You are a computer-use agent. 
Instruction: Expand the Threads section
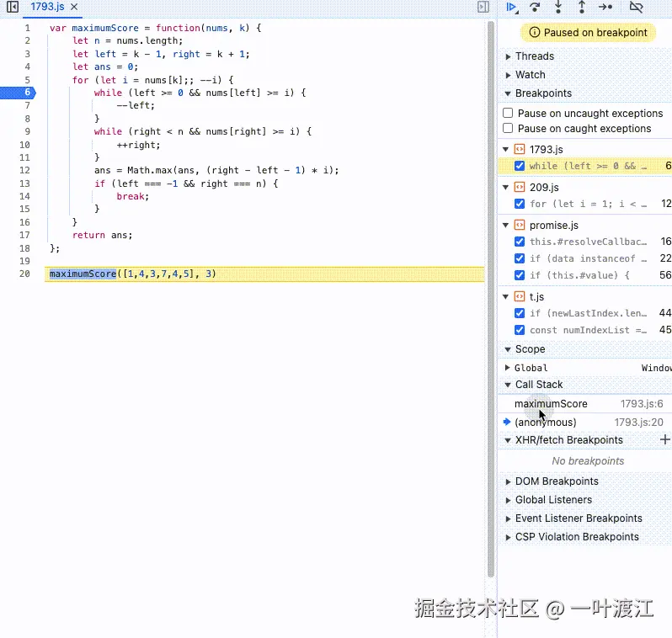click(508, 56)
